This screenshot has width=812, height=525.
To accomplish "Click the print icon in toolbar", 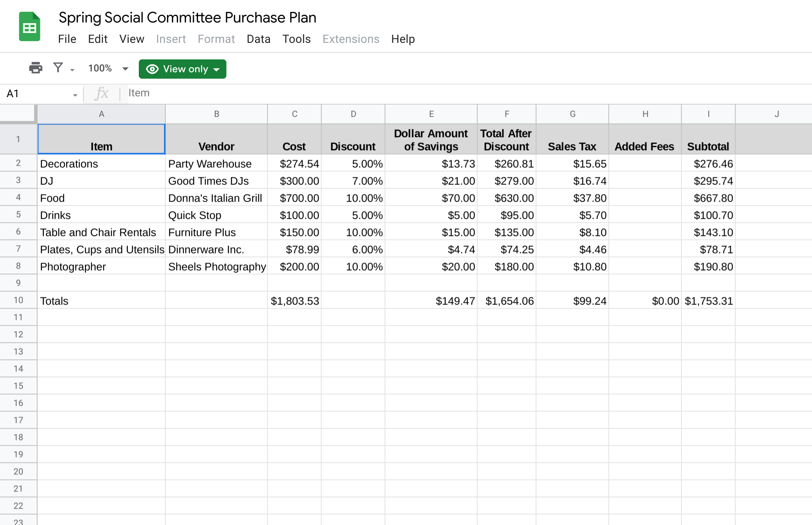I will (x=34, y=69).
